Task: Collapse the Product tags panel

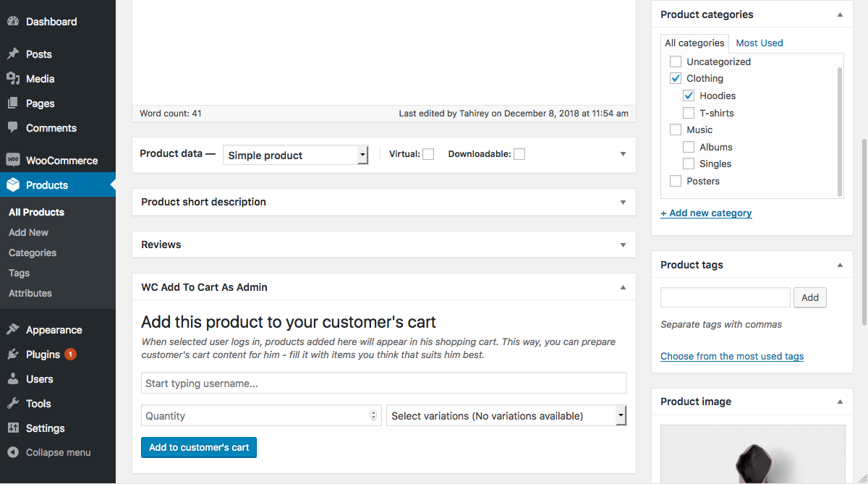Action: pyautogui.click(x=840, y=265)
